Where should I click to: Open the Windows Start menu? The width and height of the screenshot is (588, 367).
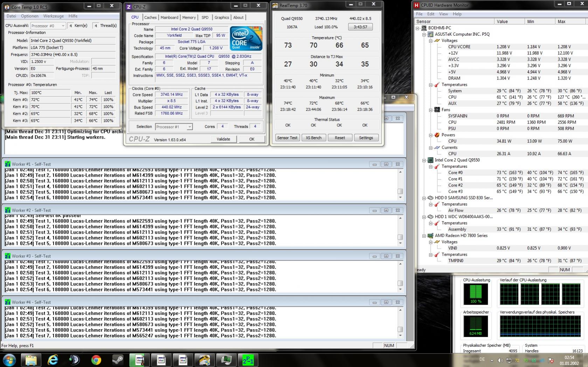coord(9,360)
